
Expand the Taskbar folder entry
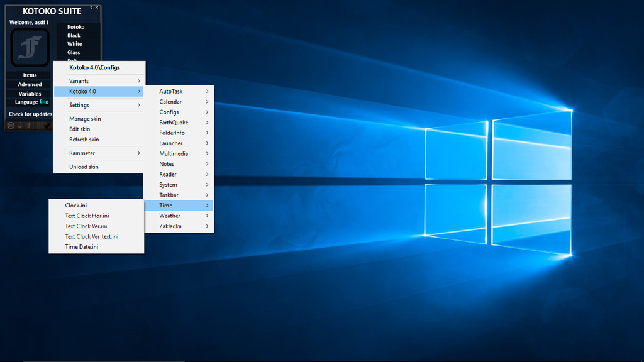179,195
